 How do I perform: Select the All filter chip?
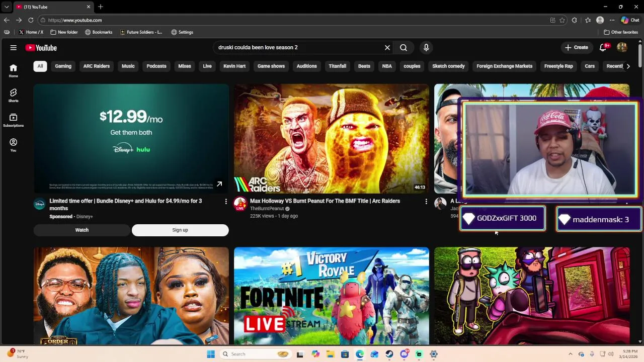point(40,66)
